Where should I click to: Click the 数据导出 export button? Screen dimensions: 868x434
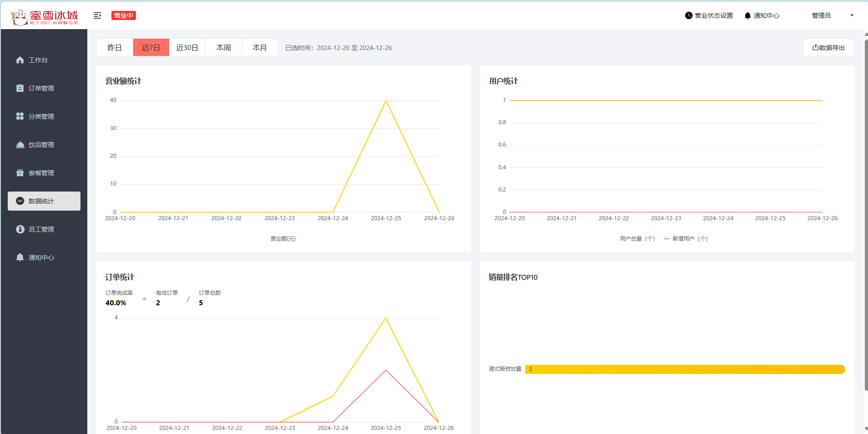828,48
